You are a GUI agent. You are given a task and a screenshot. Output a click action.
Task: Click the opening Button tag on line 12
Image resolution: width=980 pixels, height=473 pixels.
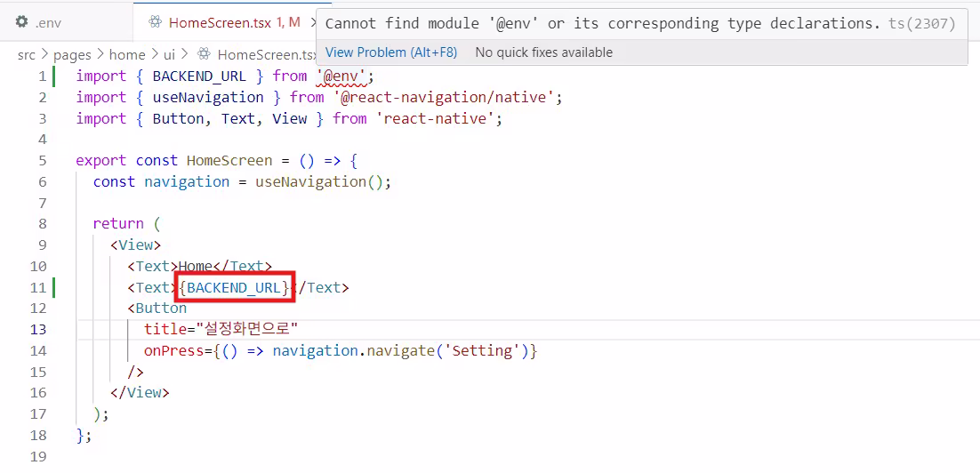161,309
